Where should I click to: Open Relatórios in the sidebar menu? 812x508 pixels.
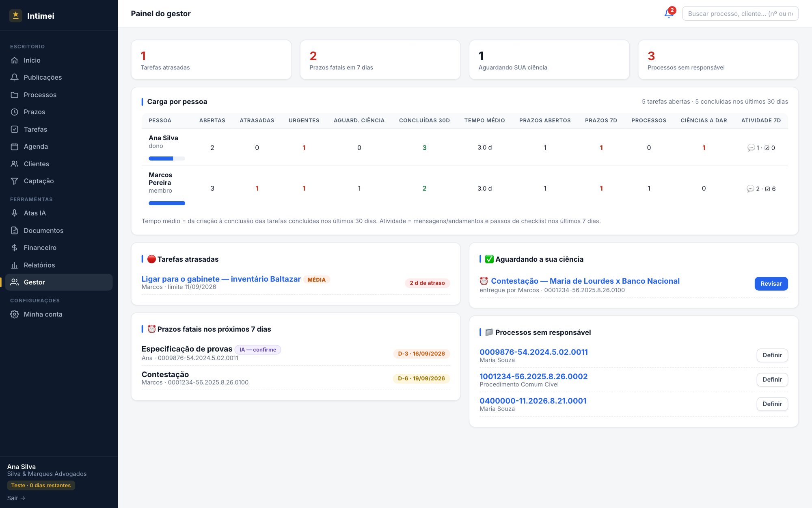pos(59,265)
